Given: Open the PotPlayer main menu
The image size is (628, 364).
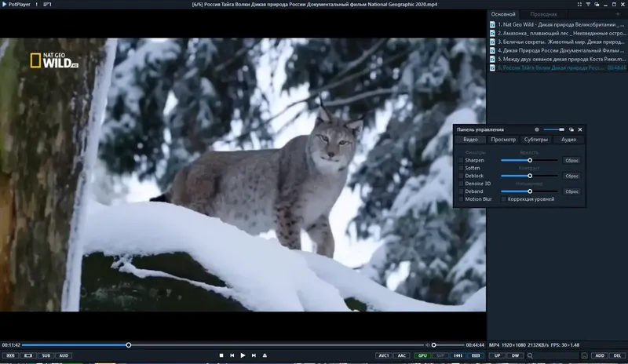Looking at the screenshot, I should click(16, 5).
